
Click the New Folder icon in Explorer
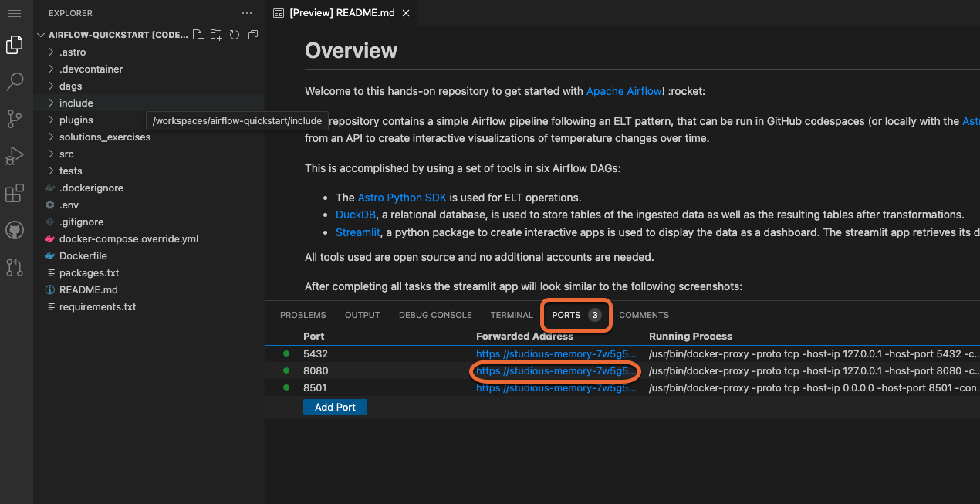[x=216, y=34]
